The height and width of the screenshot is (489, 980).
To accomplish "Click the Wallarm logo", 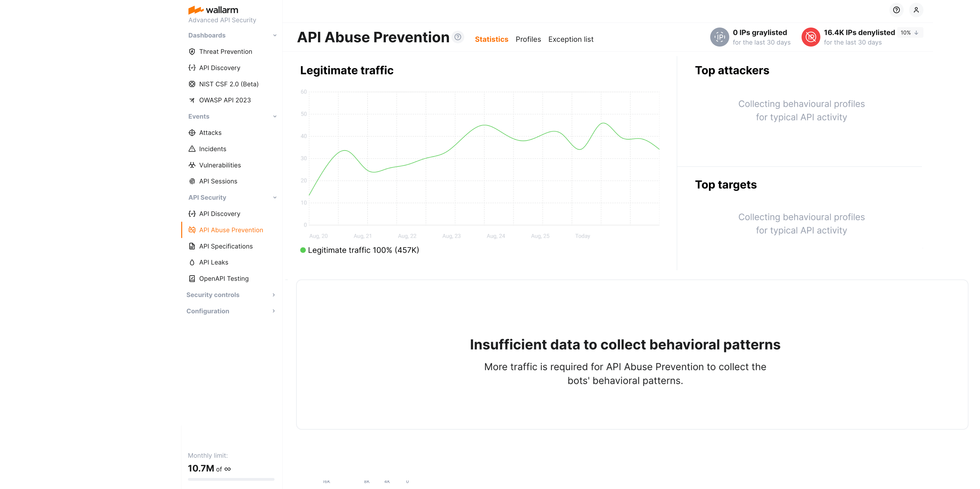I will pyautogui.click(x=213, y=10).
